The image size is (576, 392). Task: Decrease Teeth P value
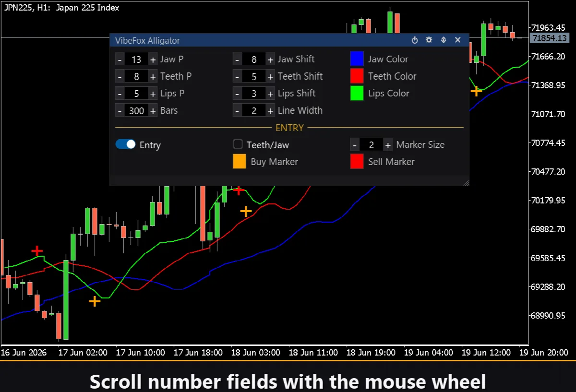click(x=120, y=76)
